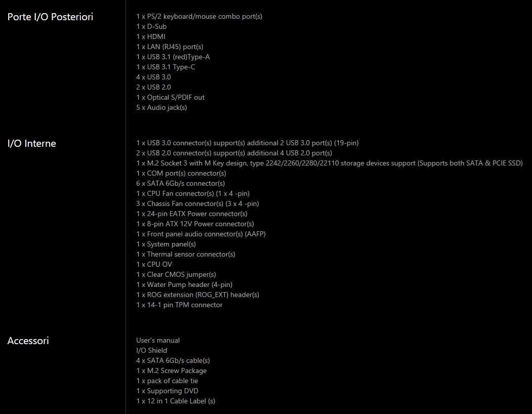Screen dimensions: 532x414
Task: Click the LAN (RJ45) port(s) line
Action: 169,47
